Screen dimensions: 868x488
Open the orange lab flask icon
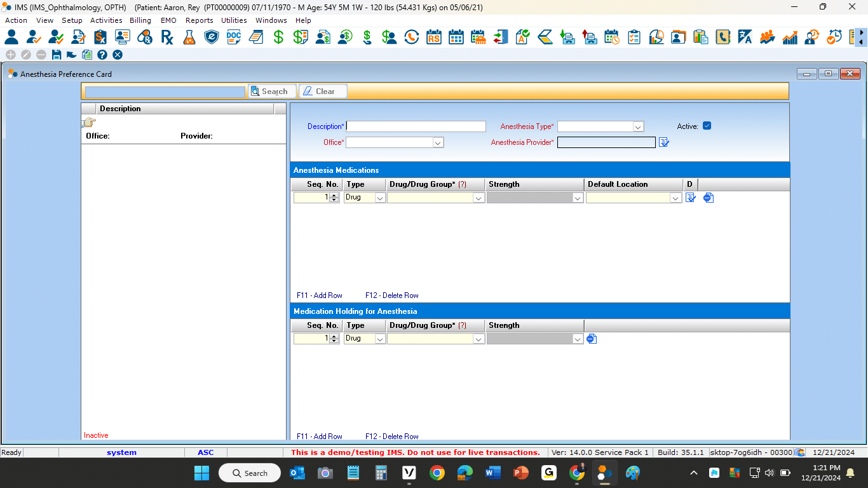189,37
